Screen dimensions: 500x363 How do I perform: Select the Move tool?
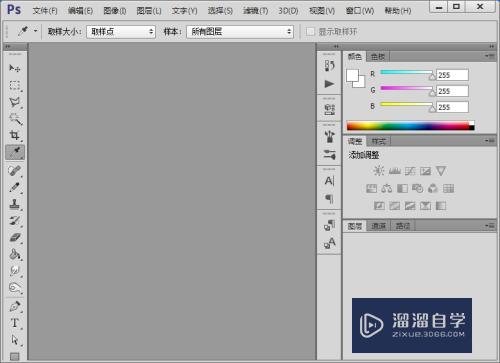point(15,68)
